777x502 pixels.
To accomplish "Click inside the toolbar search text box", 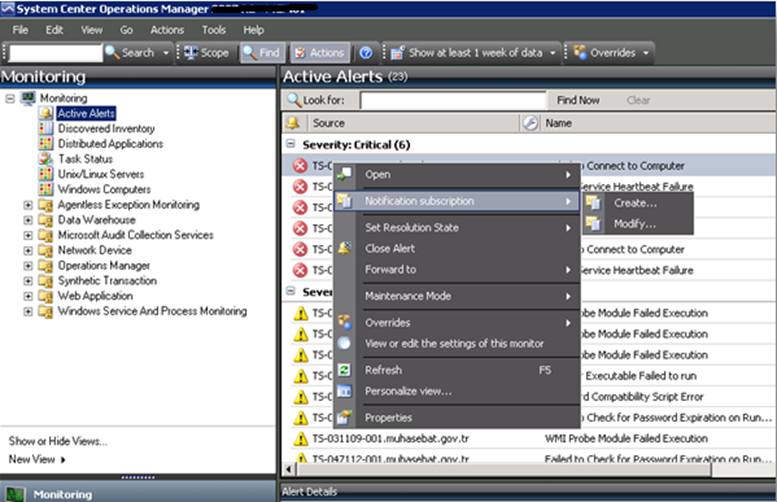I will click(x=56, y=53).
